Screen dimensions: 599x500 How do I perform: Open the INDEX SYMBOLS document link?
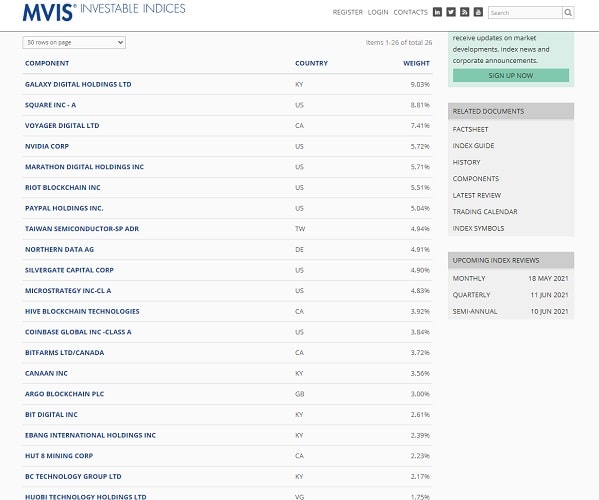[478, 228]
